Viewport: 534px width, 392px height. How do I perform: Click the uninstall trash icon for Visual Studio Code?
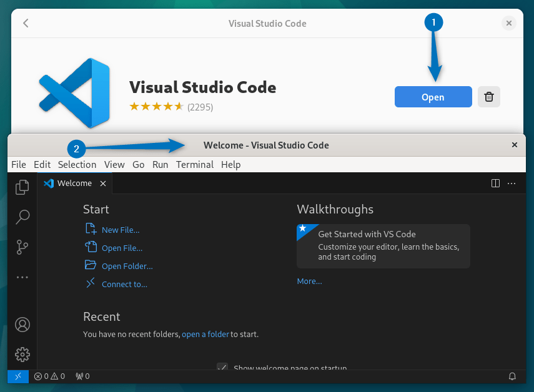point(488,97)
